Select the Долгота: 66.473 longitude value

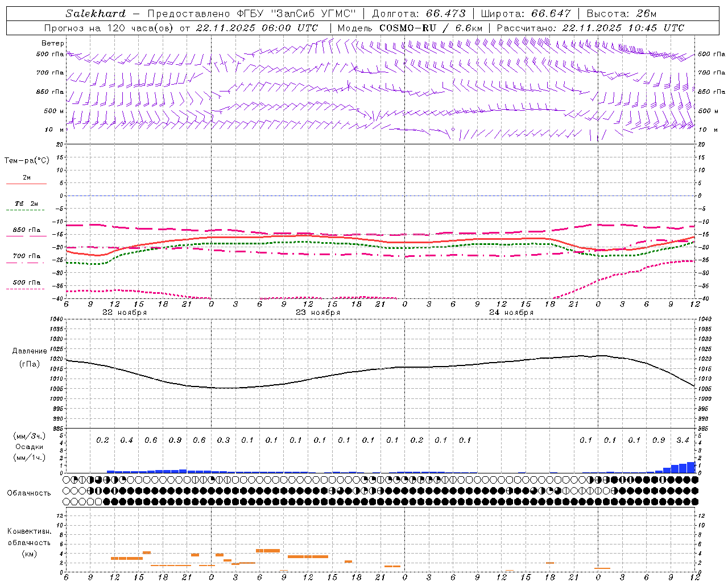[x=419, y=14]
